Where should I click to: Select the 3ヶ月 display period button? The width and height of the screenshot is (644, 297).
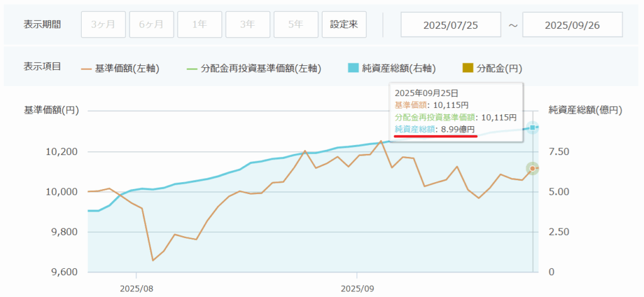pyautogui.click(x=103, y=25)
